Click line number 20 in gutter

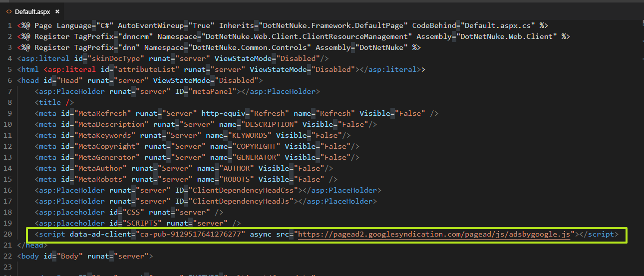coord(7,234)
